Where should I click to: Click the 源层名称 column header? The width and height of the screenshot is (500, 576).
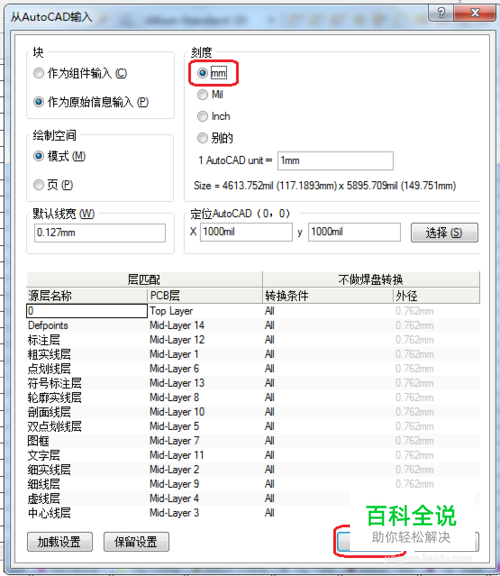[87, 295]
